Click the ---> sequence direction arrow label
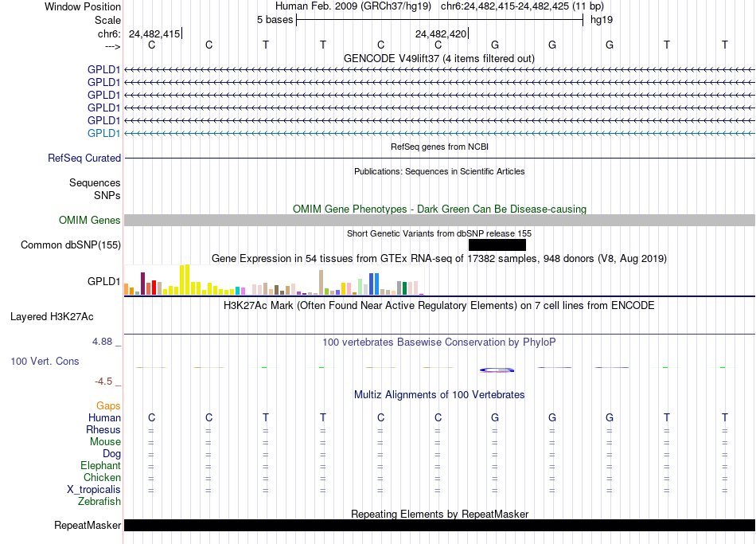This screenshot has width=756, height=544. click(112, 46)
